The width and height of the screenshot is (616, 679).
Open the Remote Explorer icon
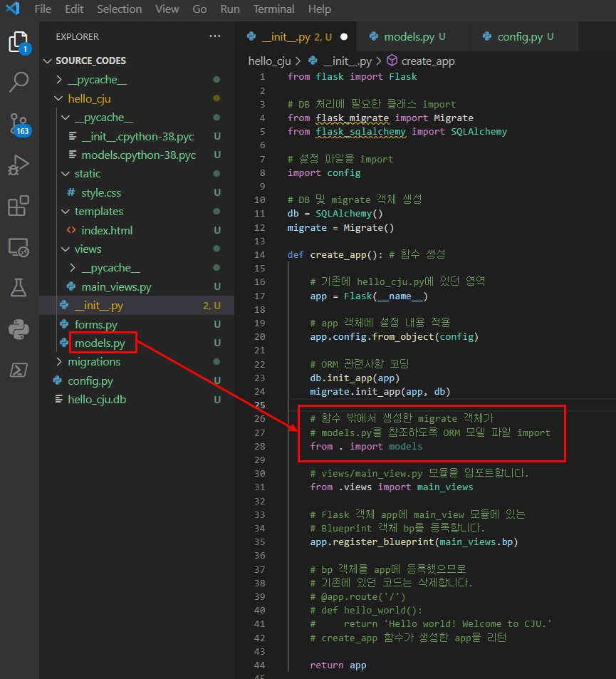point(19,247)
